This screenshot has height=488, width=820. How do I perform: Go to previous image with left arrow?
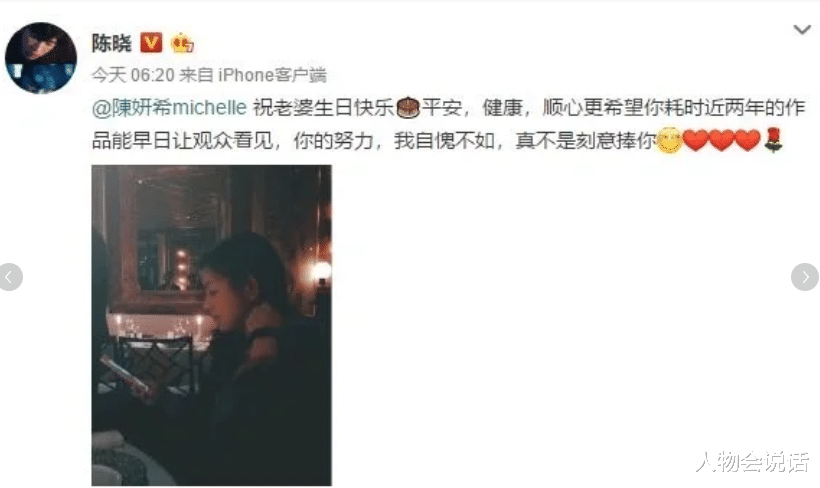pos(10,277)
